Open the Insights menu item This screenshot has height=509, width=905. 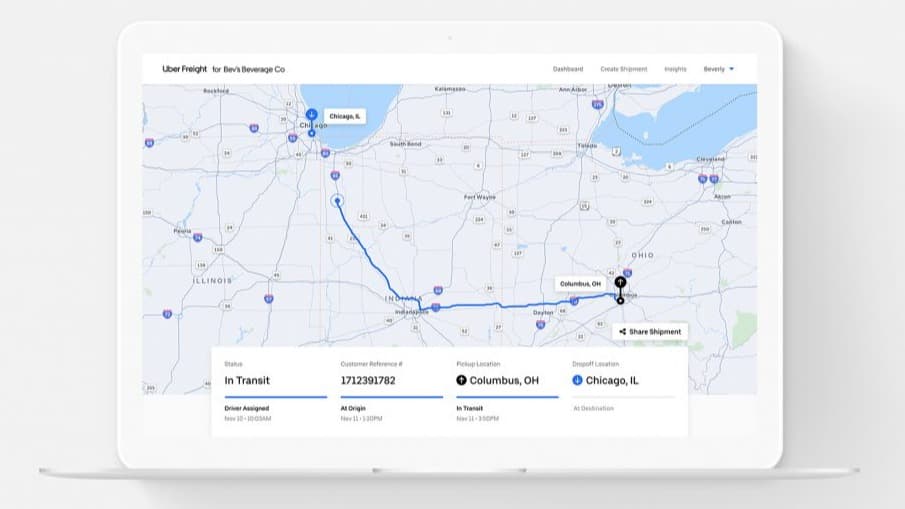click(x=675, y=69)
